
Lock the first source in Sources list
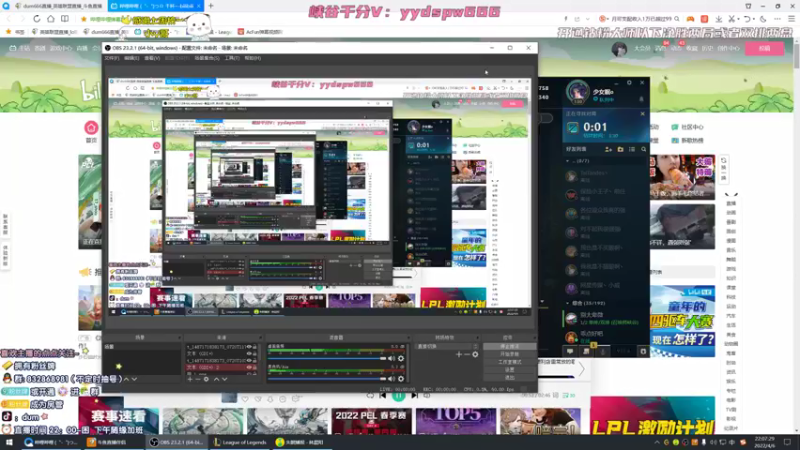point(255,347)
